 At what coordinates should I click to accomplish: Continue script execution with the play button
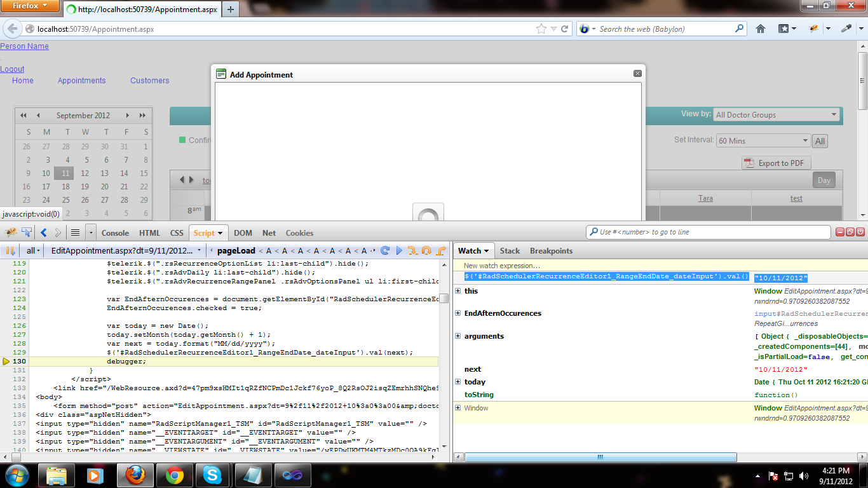[x=399, y=250]
